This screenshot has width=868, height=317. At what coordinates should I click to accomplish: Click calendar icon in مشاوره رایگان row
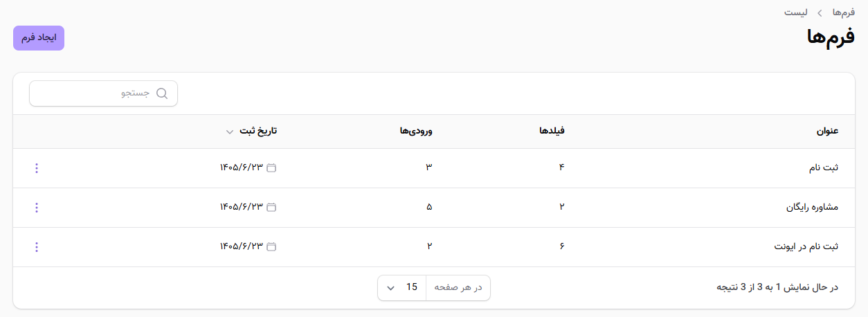pos(271,208)
